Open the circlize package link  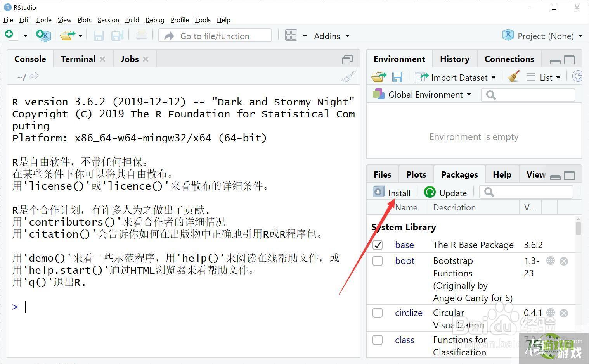pos(409,313)
